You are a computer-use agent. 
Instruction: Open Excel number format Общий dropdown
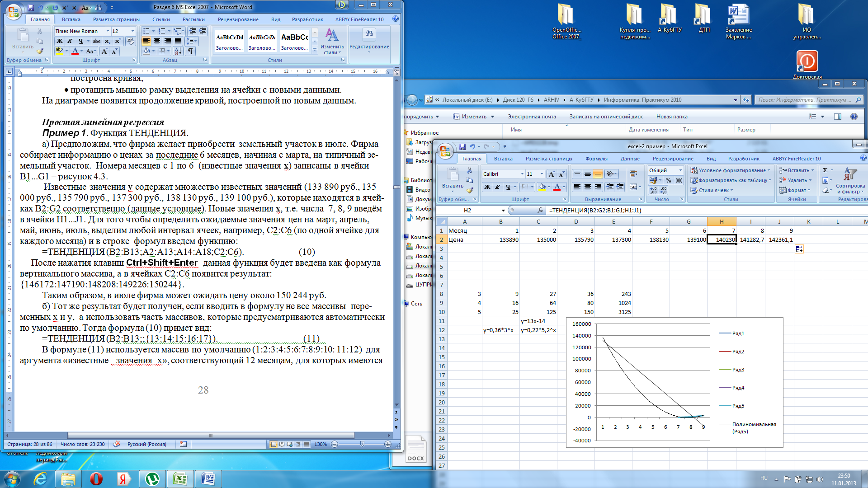pyautogui.click(x=680, y=170)
